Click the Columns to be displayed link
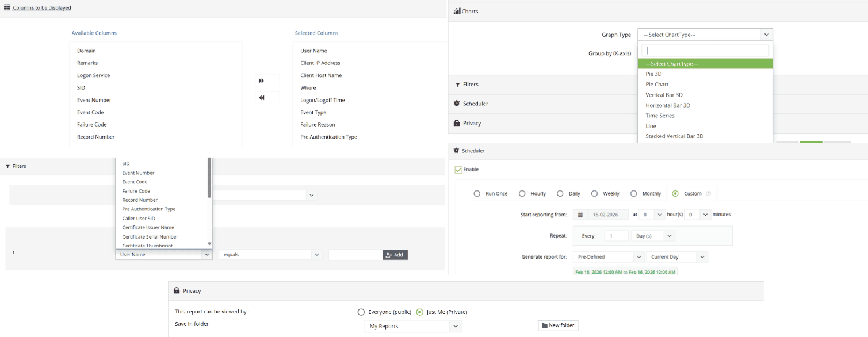Screen dimensions: 868x337 [42, 7]
